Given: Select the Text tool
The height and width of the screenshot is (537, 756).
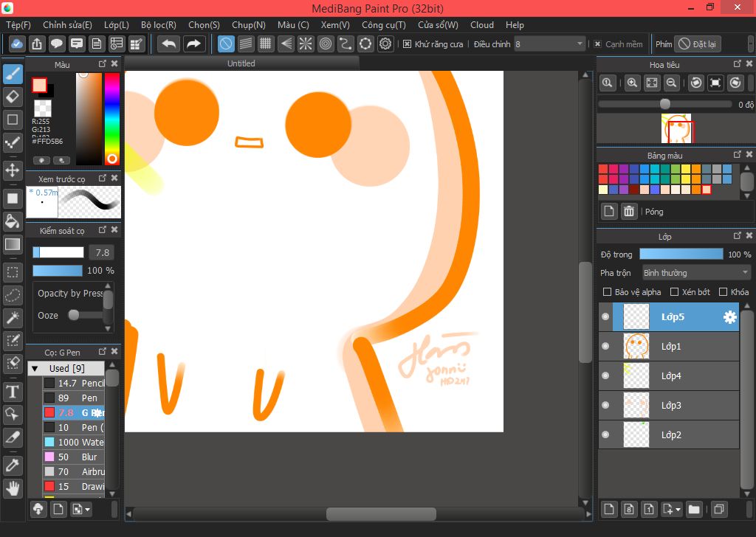Looking at the screenshot, I should pyautogui.click(x=13, y=391).
